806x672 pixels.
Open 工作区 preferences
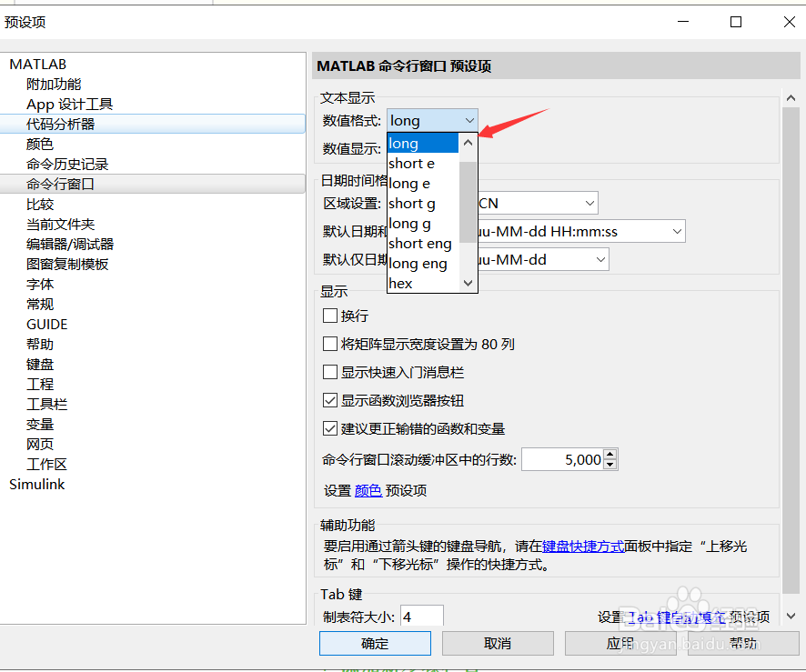(46, 465)
